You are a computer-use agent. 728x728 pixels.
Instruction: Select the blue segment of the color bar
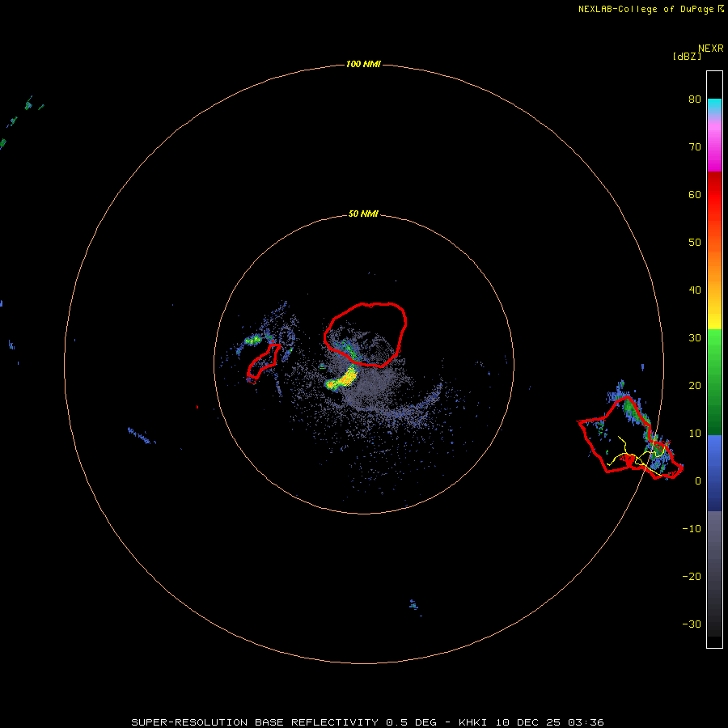coord(714,473)
